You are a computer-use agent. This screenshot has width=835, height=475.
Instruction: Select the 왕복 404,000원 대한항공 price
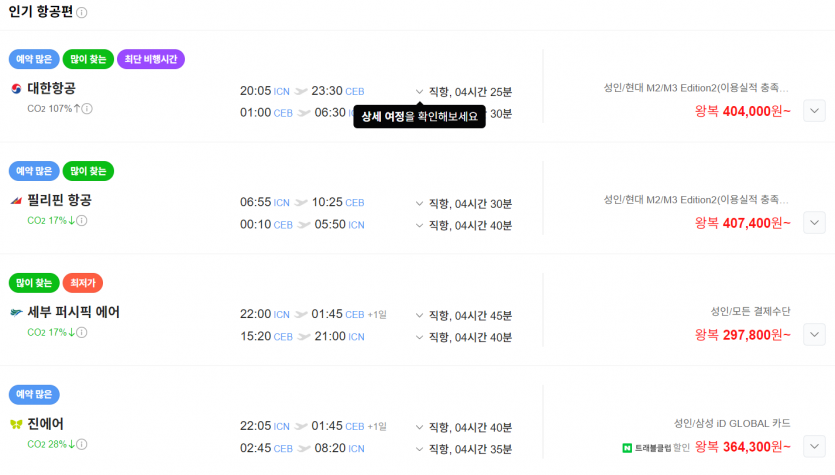(742, 111)
